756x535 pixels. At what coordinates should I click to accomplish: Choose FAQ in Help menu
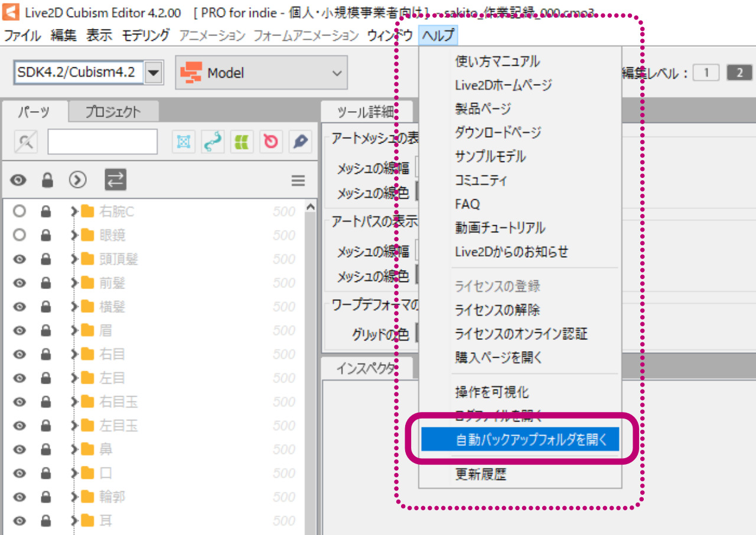tap(520, 204)
